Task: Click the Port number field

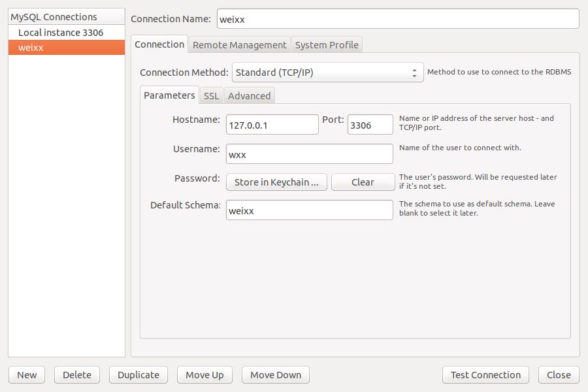Action: pos(369,125)
